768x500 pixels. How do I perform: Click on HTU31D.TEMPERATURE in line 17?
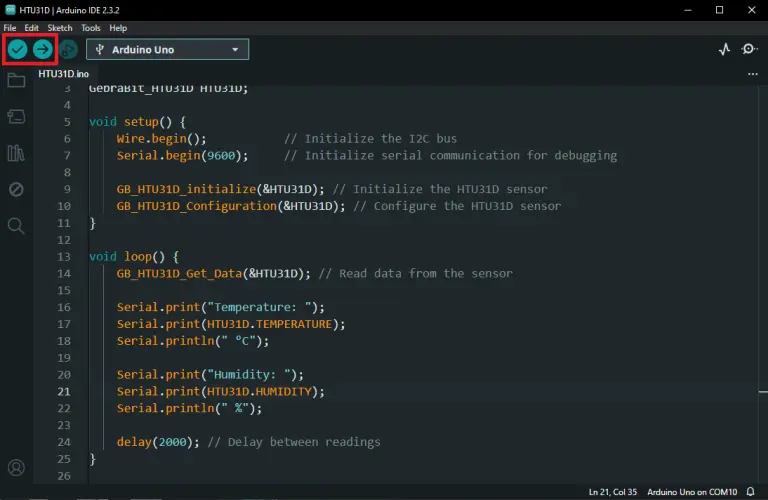point(269,324)
